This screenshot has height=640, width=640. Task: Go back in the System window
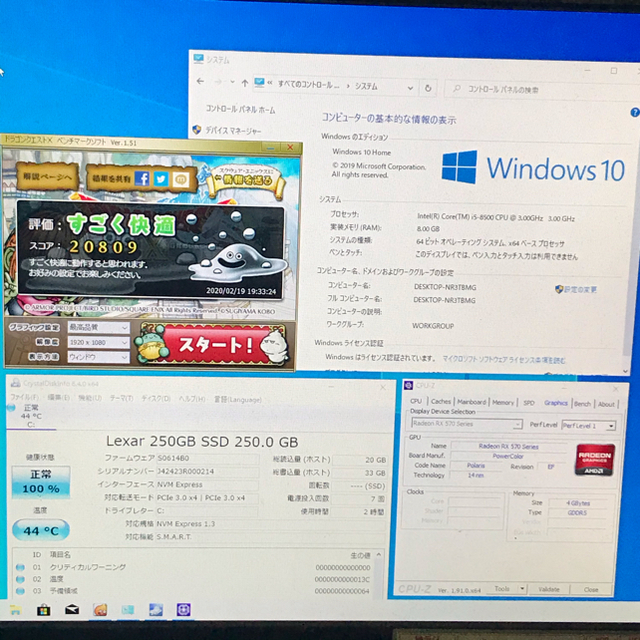[200, 81]
